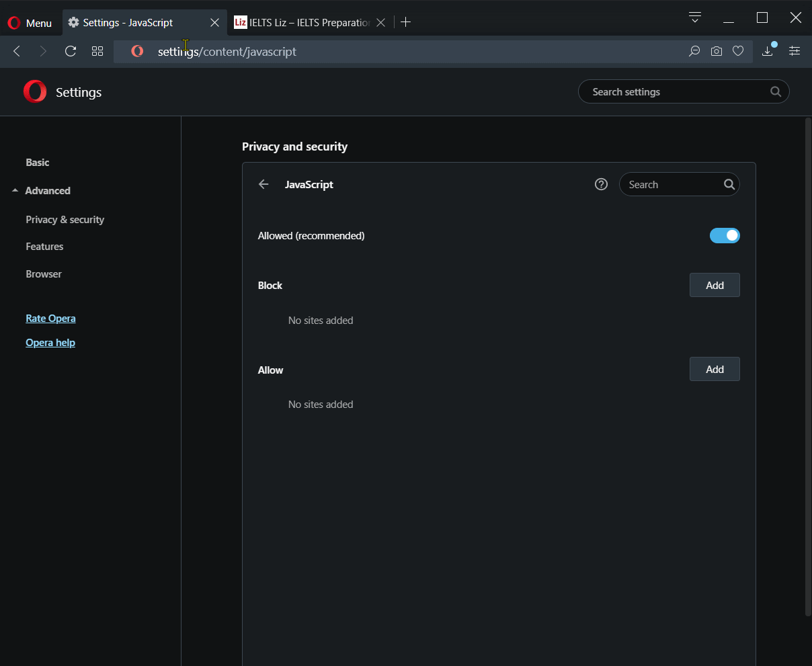Screen dimensions: 812x666
Task: Open the Speed Dial start page grid
Action: [x=97, y=51]
